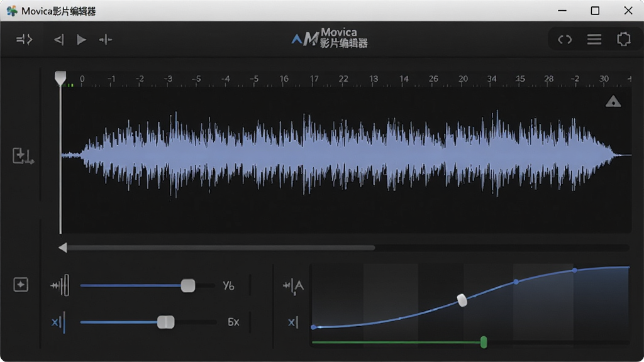
Task: Click the ruler mark labeled 22
Action: coord(343,79)
